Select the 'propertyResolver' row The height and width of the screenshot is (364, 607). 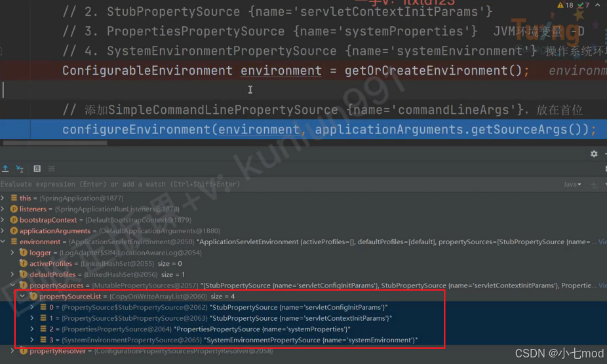click(303, 351)
